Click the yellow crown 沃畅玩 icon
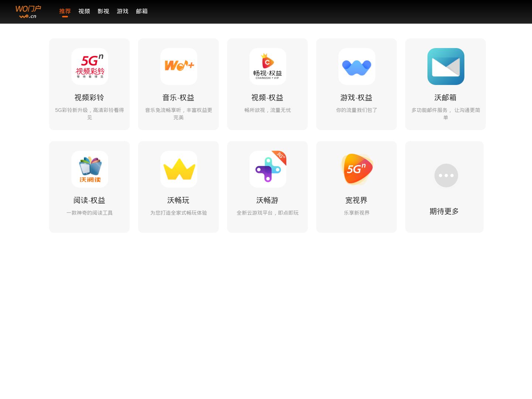 point(179,169)
